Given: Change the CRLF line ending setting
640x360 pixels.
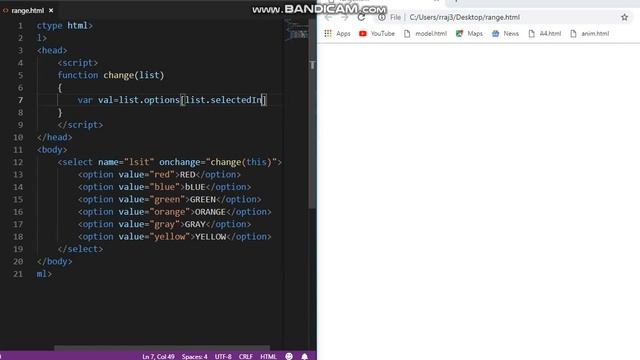Looking at the screenshot, I should point(246,356).
